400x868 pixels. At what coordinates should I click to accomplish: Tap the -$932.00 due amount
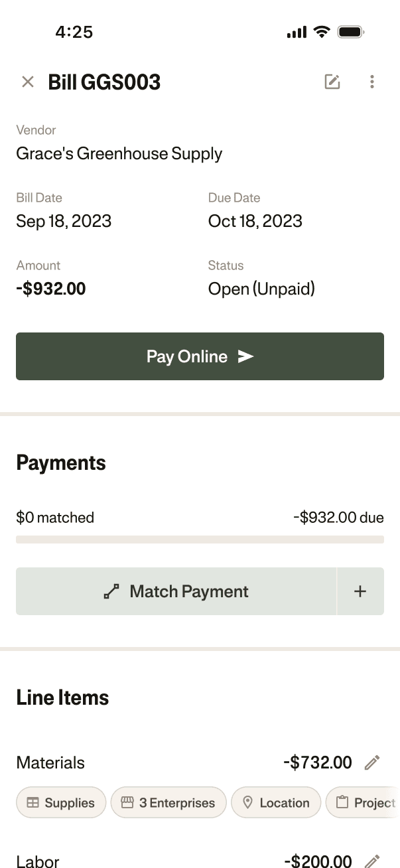338,517
